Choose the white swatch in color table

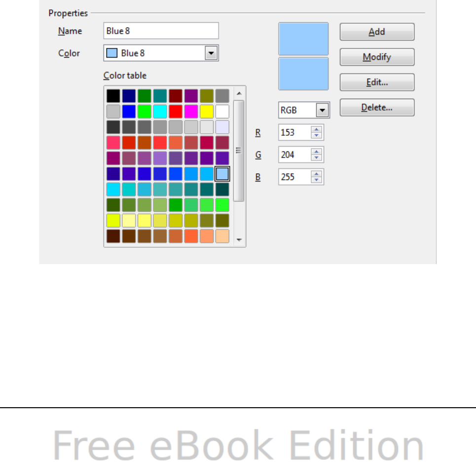[x=222, y=112]
